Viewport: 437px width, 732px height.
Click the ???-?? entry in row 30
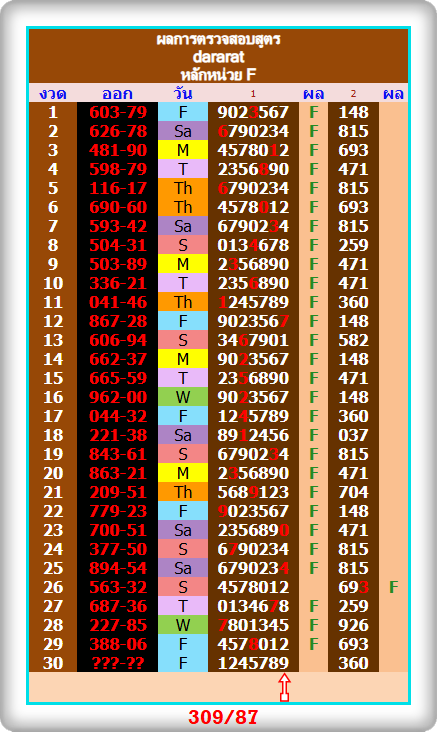coord(118,663)
